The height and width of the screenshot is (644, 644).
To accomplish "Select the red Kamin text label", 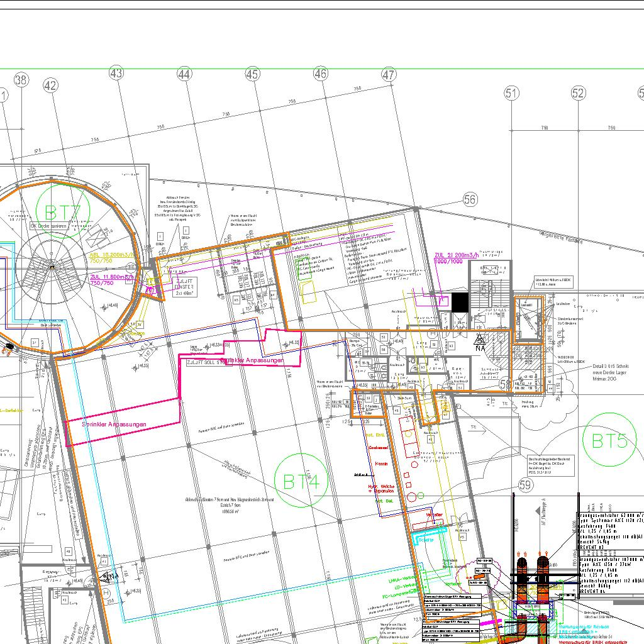I will click(x=381, y=464).
